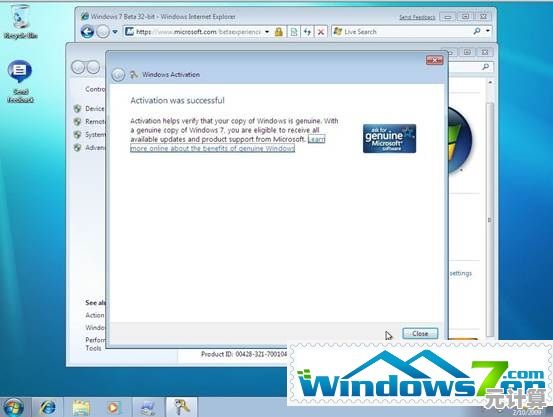Click Advanced system settings sidebar link

(x=95, y=147)
